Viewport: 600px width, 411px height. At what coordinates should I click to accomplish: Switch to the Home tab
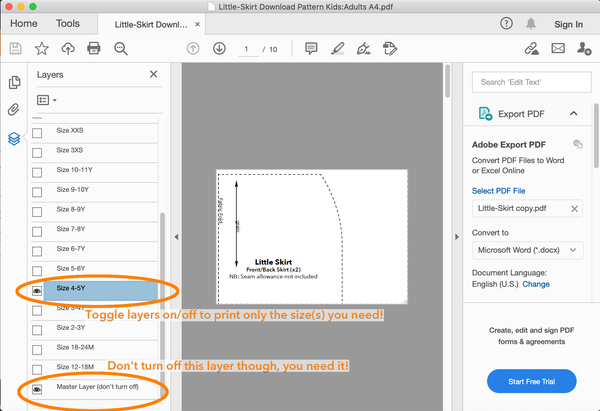(24, 23)
